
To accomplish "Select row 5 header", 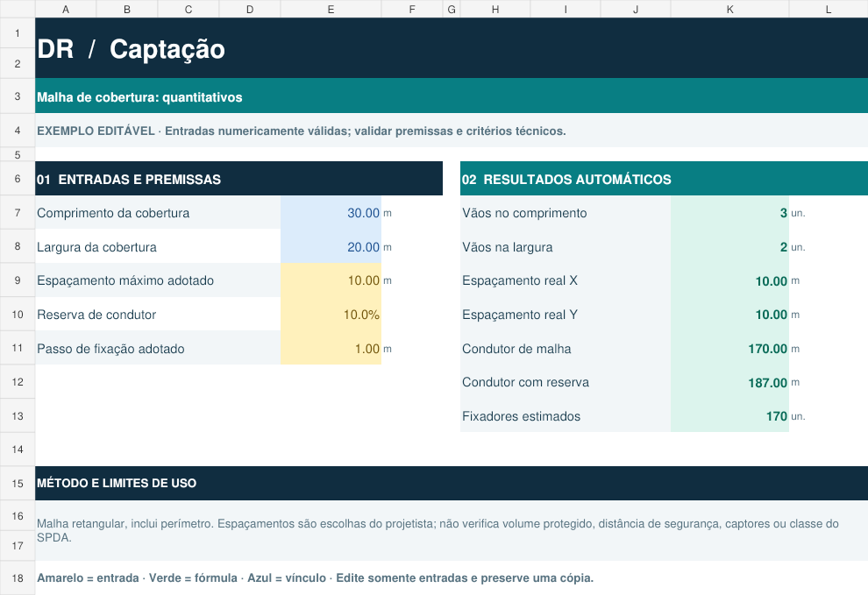I will (18, 154).
